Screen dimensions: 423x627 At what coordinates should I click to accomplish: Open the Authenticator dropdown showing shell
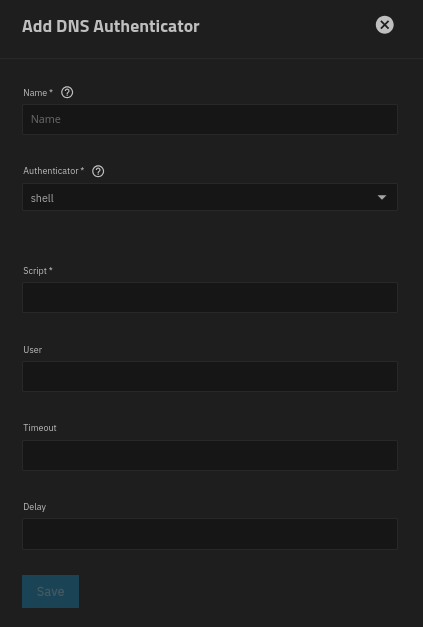click(x=210, y=197)
